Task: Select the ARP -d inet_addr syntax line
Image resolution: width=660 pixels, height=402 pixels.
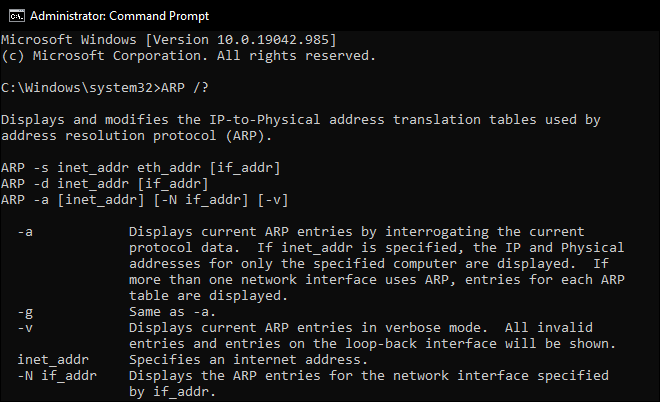Action: pyautogui.click(x=105, y=184)
